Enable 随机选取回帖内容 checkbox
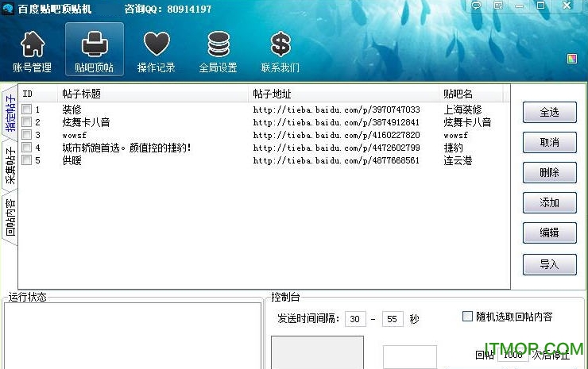The height and width of the screenshot is (369, 588). [467, 317]
